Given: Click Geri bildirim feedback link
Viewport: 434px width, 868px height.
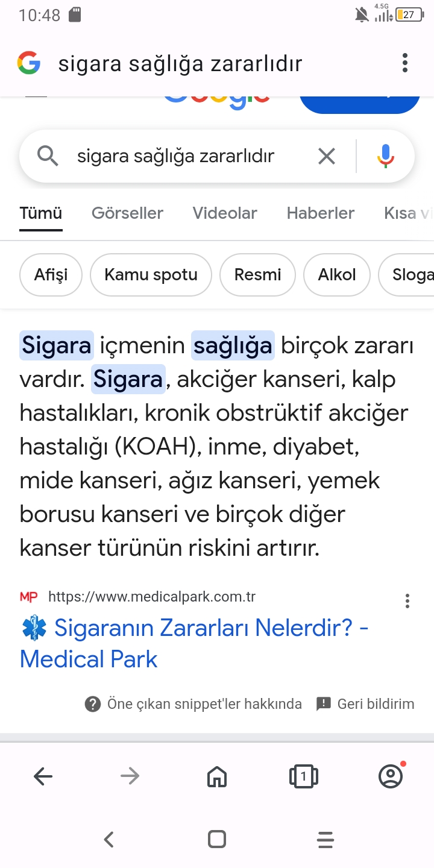Looking at the screenshot, I should point(365,703).
